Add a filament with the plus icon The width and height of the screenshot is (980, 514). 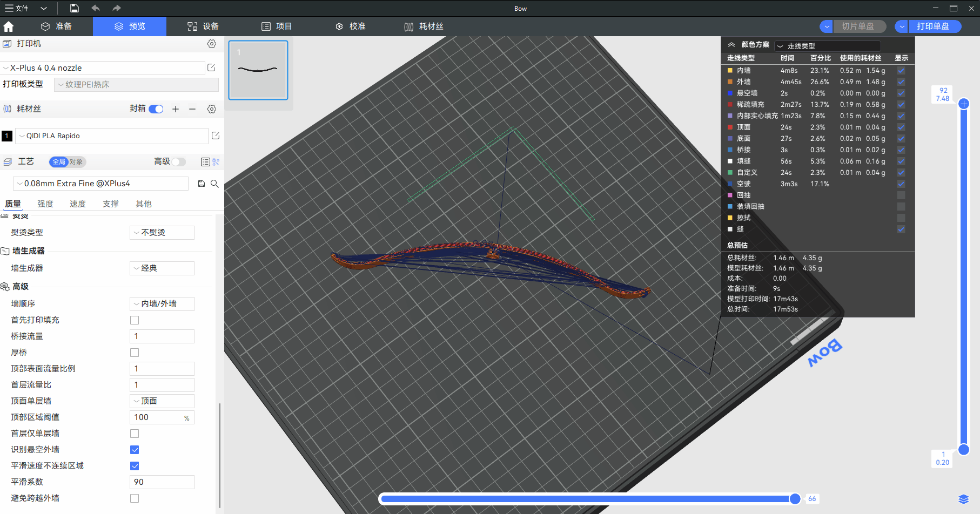point(176,109)
